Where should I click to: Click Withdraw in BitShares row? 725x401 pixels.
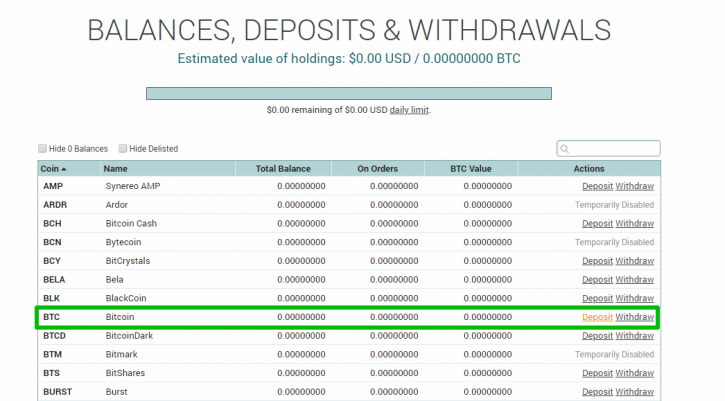(x=634, y=373)
